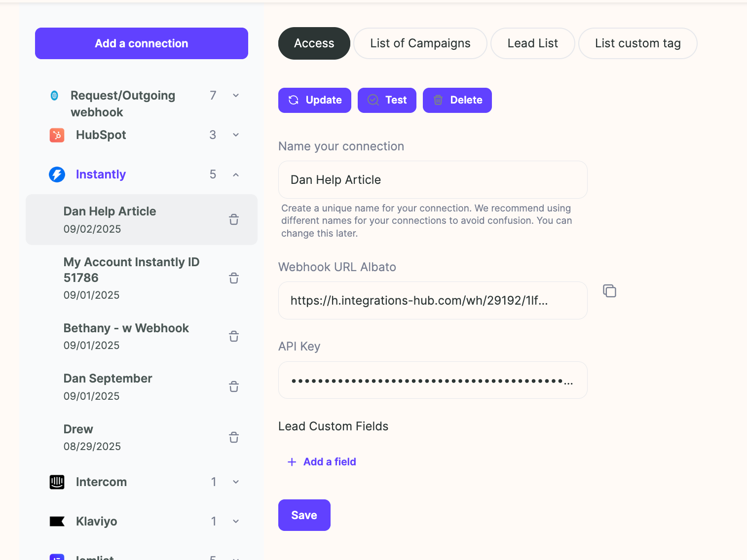Open My Account Instantly ID 51786 connection
The height and width of the screenshot is (560, 747).
tap(142, 278)
